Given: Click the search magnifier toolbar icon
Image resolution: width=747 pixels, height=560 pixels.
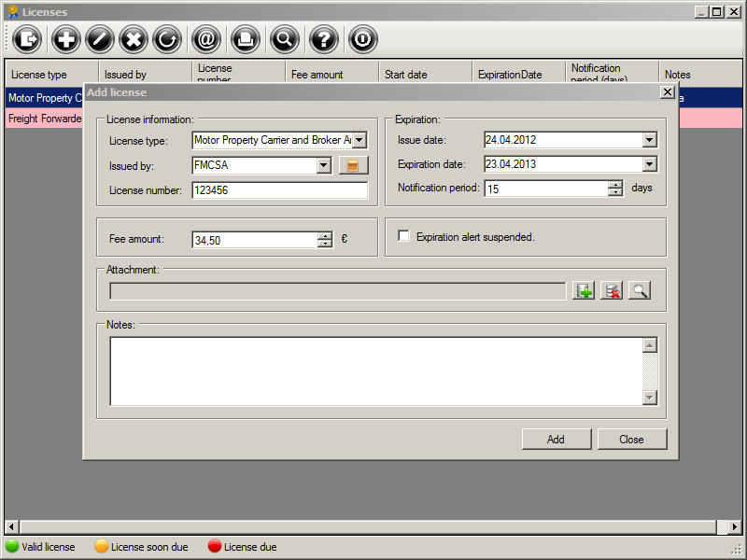Looking at the screenshot, I should 284,39.
